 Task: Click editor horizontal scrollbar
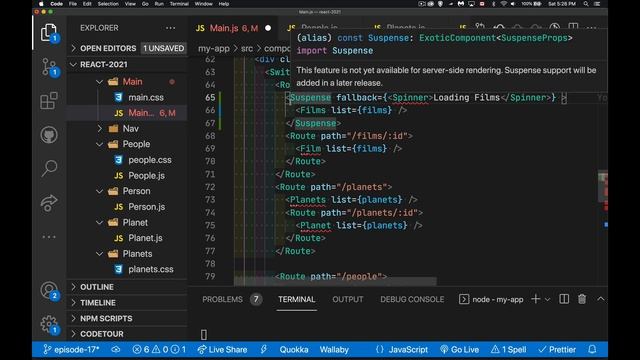(336, 281)
